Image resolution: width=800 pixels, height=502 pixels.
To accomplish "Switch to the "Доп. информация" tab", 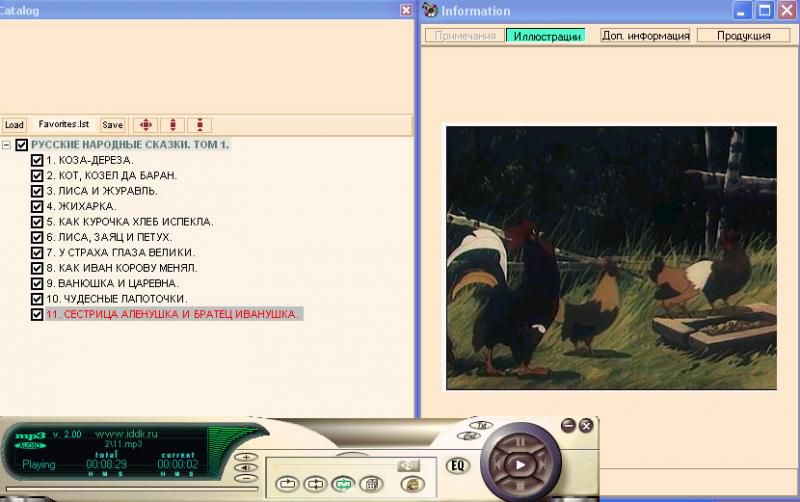I will (645, 35).
